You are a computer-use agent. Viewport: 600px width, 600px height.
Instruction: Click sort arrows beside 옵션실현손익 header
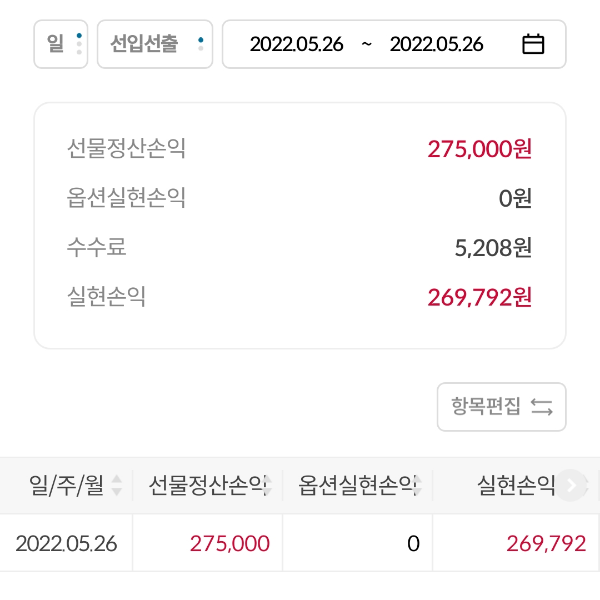click(418, 486)
